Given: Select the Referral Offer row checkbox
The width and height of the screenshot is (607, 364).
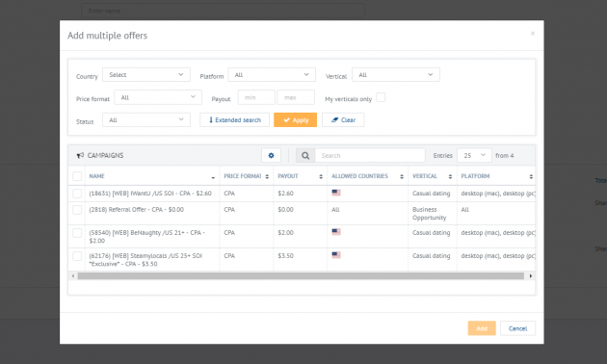Looking at the screenshot, I should point(77,210).
